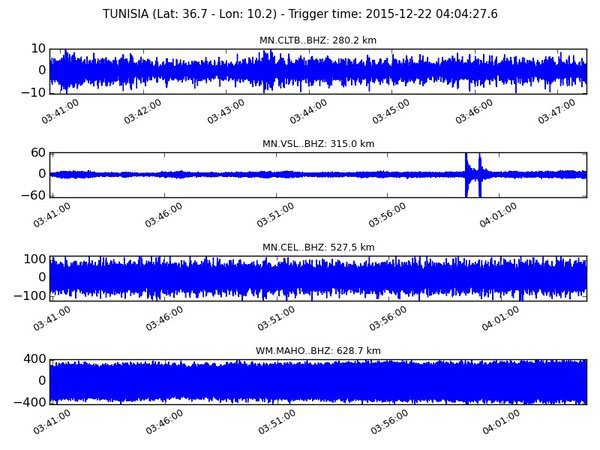600x450 pixels.
Task: Click the 04:01:00 tick label under the MAHO plot
Action: [501, 422]
